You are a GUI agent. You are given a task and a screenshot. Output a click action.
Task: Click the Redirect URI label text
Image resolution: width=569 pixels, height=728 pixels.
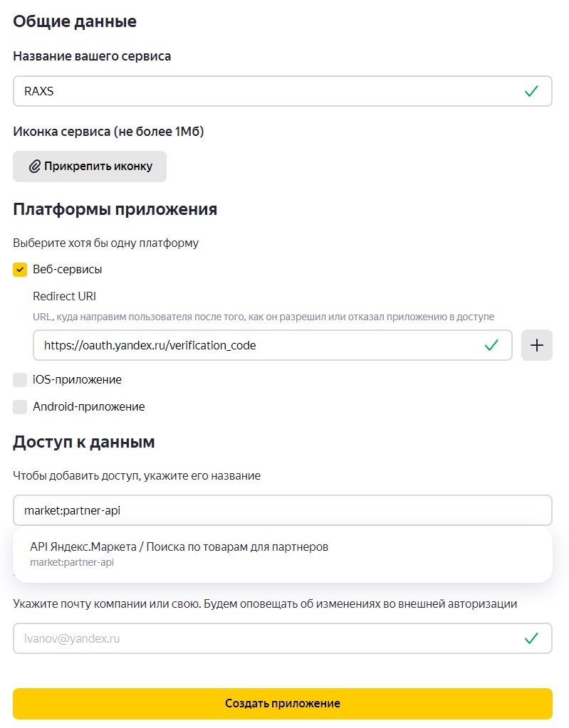(64, 296)
